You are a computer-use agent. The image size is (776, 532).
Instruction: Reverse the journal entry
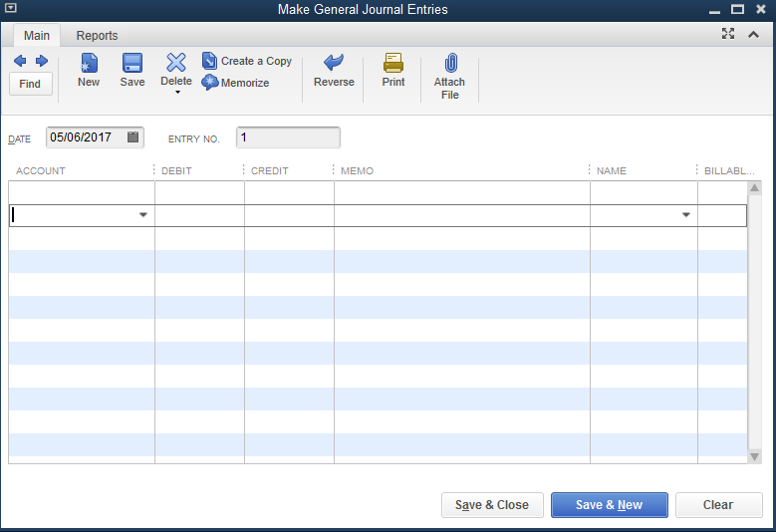tap(334, 71)
